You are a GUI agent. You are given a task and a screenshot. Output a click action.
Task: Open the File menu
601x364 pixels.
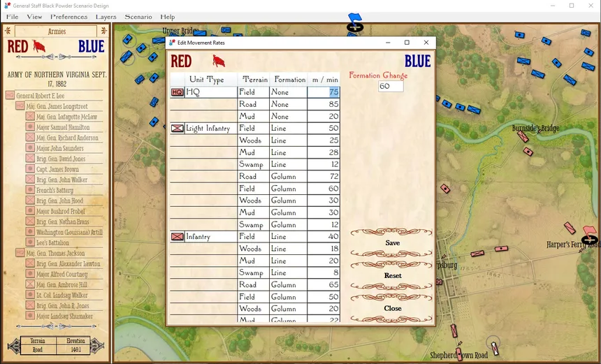(x=12, y=17)
